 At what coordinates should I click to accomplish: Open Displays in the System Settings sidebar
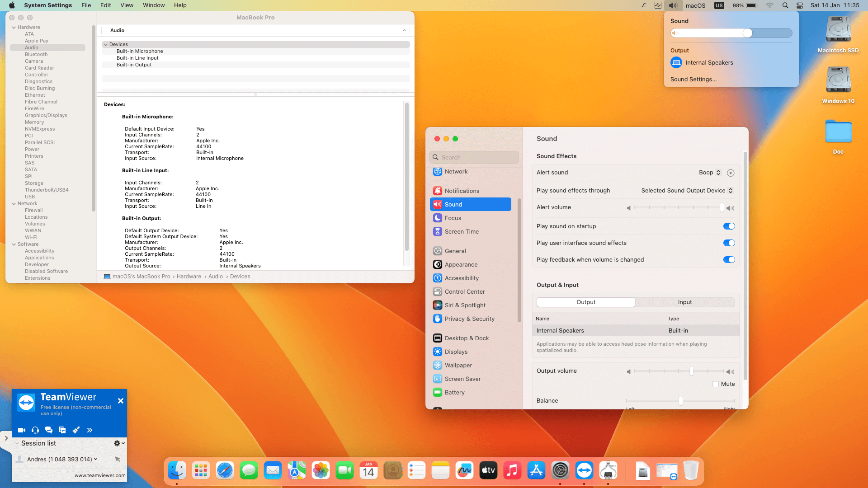(x=471, y=352)
